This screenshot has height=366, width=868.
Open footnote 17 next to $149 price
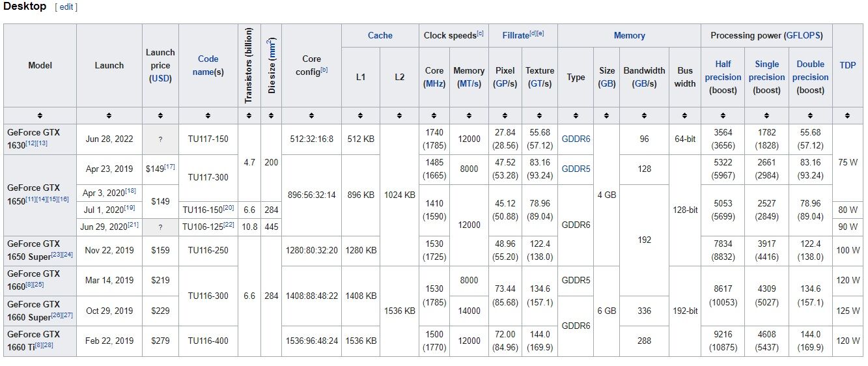(169, 167)
